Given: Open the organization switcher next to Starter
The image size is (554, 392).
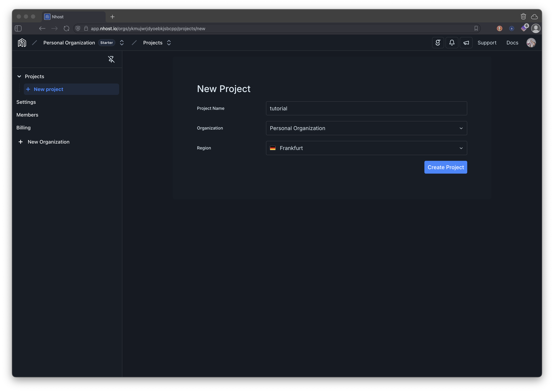Looking at the screenshot, I should point(122,43).
